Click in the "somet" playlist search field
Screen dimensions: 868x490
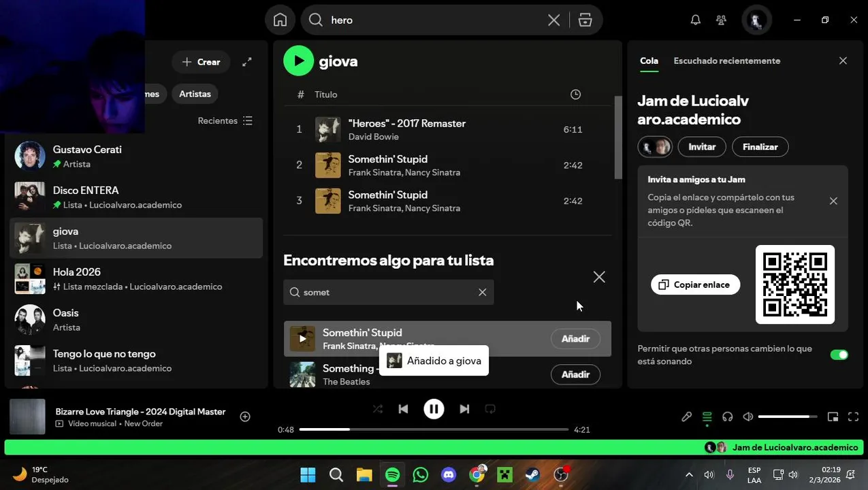point(388,292)
